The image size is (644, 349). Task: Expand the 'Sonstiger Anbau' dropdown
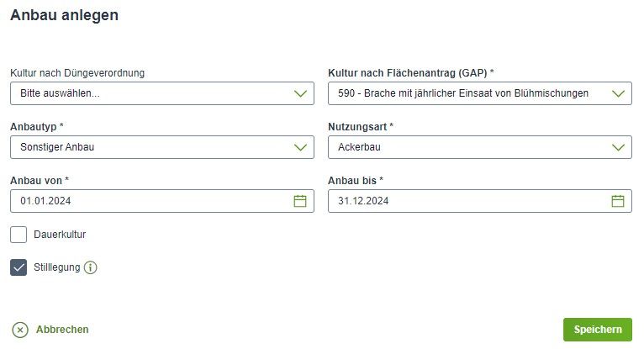[162, 147]
